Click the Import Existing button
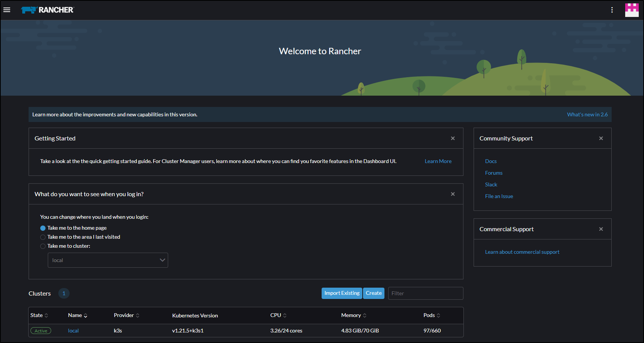Screen dimensions: 644x343 coord(342,293)
